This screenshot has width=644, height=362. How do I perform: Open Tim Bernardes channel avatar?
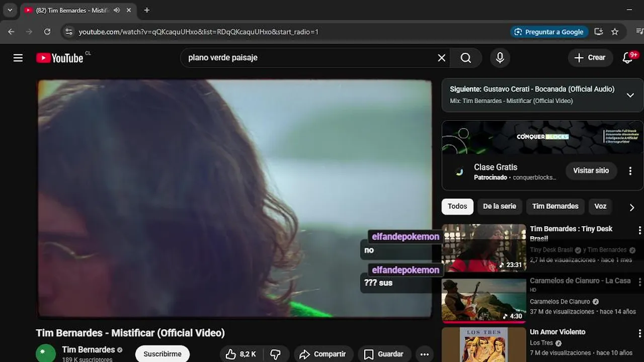46,353
